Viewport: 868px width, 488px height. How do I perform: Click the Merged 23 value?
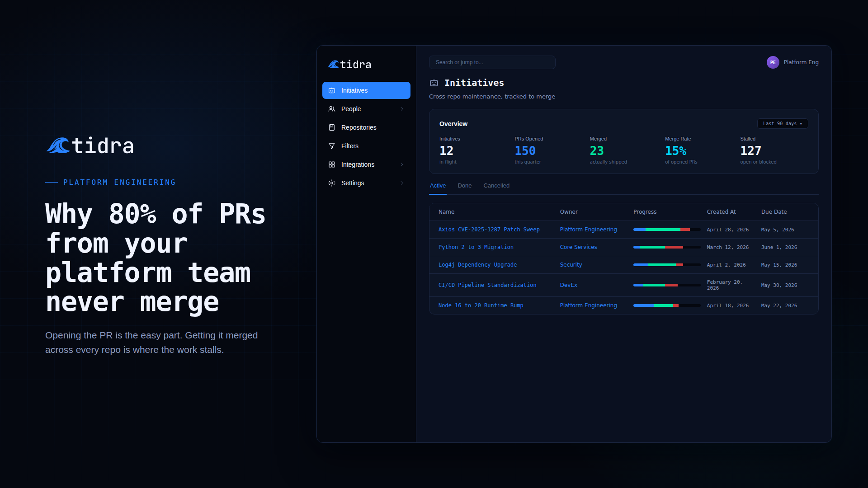click(x=596, y=150)
